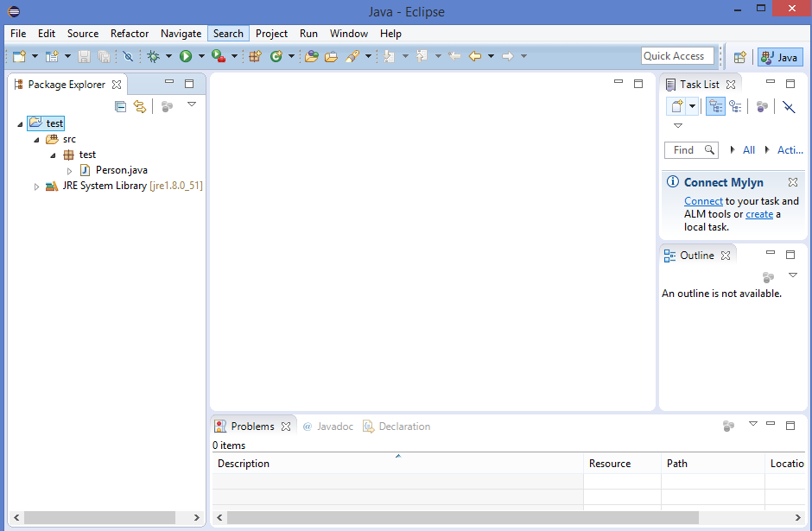This screenshot has width=812, height=531.
Task: Create a new task in the Task List
Action: (x=677, y=106)
